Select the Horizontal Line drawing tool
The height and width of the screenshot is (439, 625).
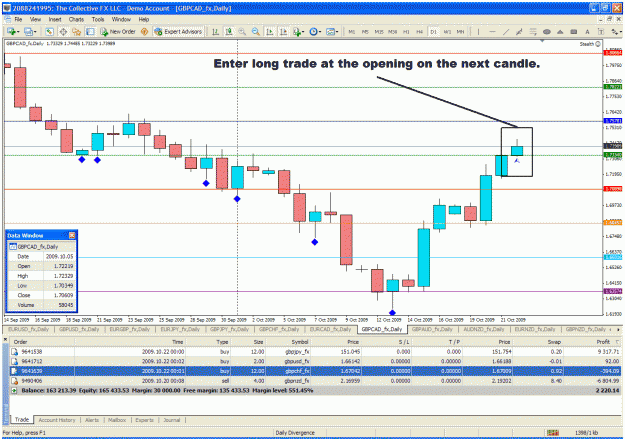(x=492, y=31)
